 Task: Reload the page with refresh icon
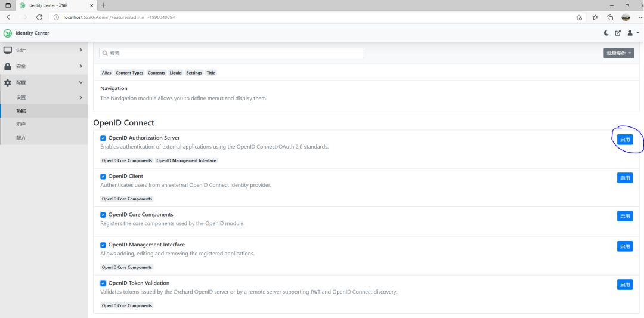39,17
